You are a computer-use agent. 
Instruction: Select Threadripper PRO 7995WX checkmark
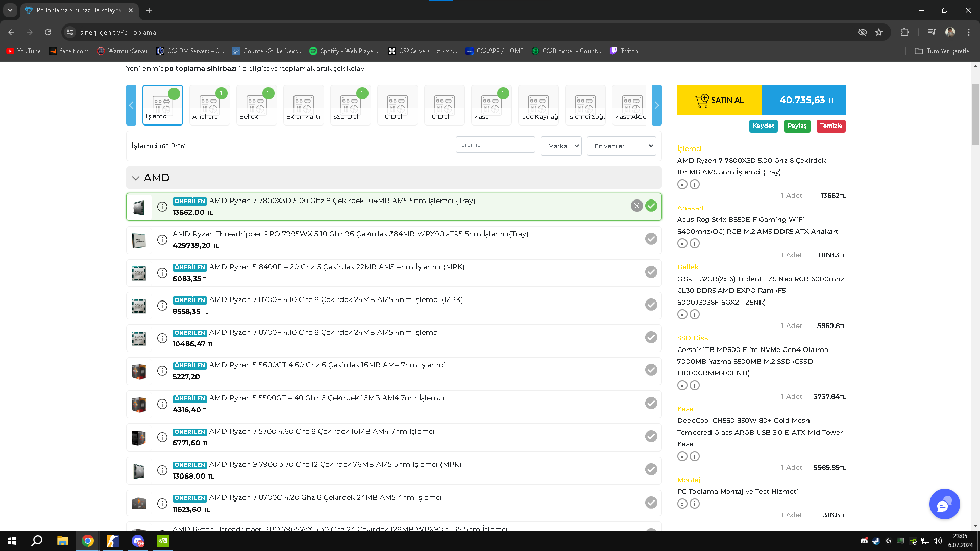tap(651, 239)
